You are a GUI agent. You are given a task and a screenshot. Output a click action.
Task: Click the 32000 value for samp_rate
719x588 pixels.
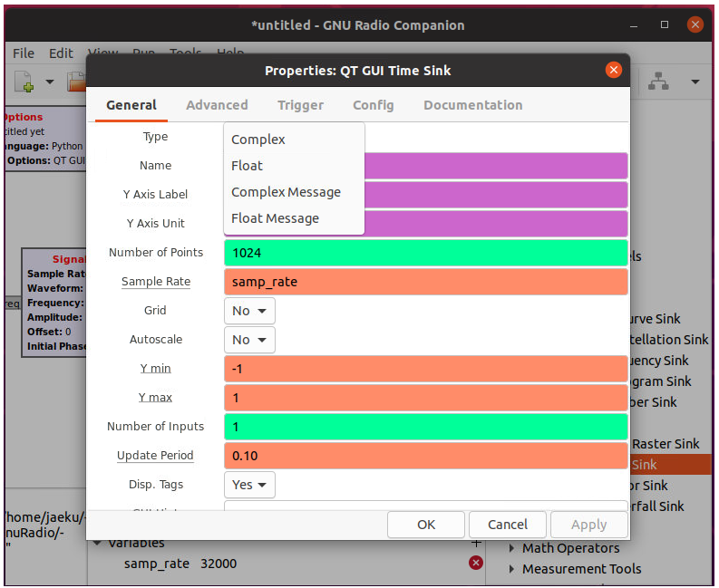(219, 564)
